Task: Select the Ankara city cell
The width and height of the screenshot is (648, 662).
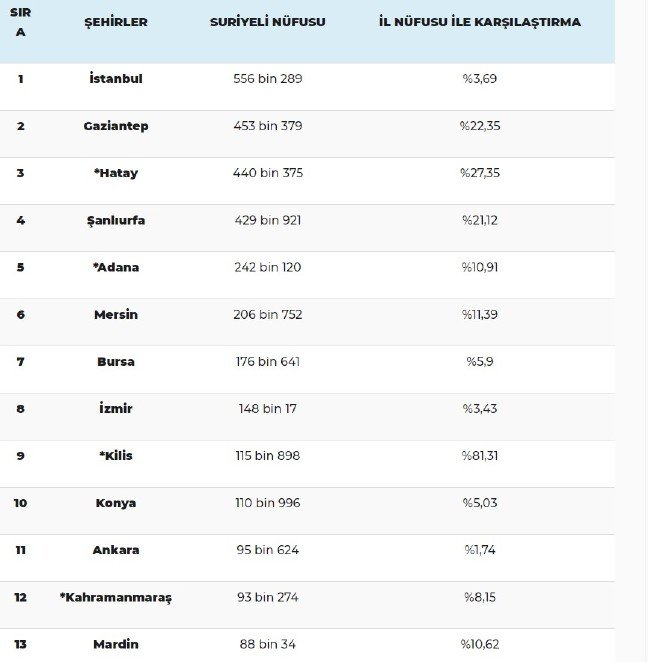Action: [x=116, y=549]
